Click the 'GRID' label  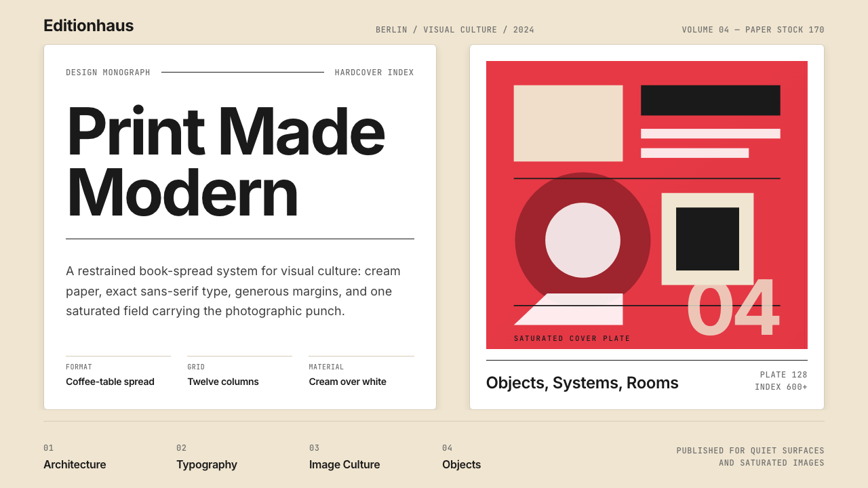point(196,367)
